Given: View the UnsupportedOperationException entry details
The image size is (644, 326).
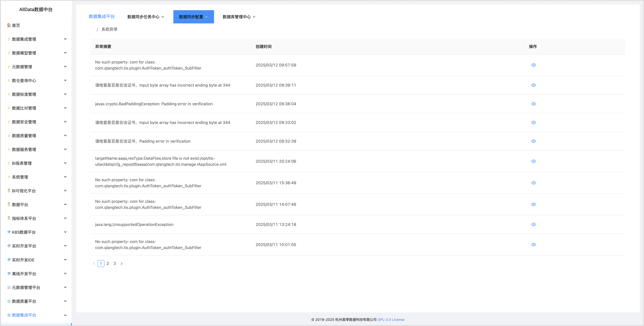Looking at the screenshot, I should coord(533,225).
